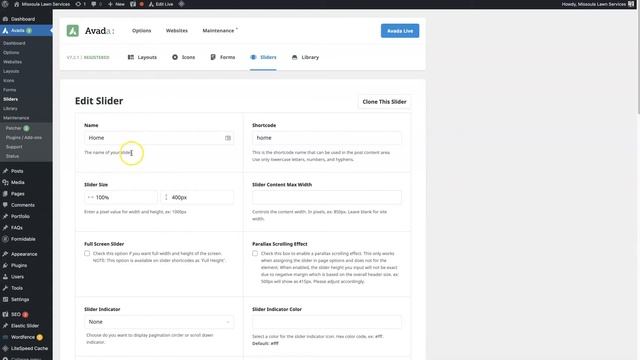640x360 pixels.
Task: Enable the Parallax Scrolling Effect checkbox
Action: pyautogui.click(x=255, y=253)
